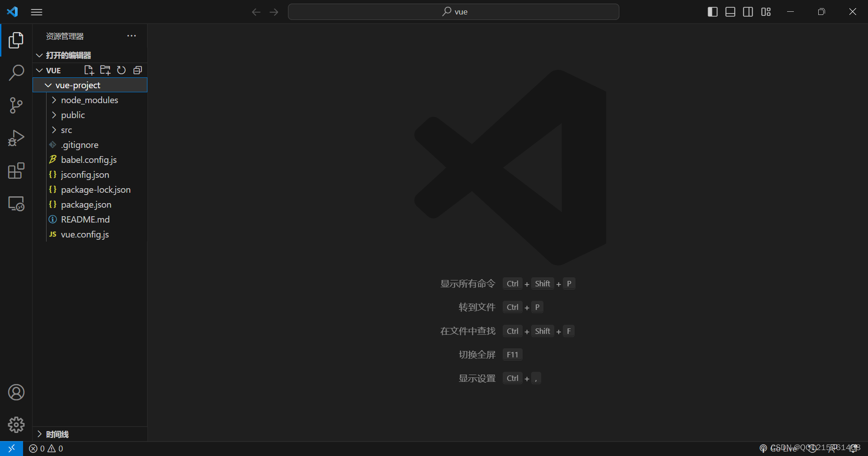This screenshot has height=456, width=868.
Task: Click the JS icon beside vue.config.js
Action: 53,234
